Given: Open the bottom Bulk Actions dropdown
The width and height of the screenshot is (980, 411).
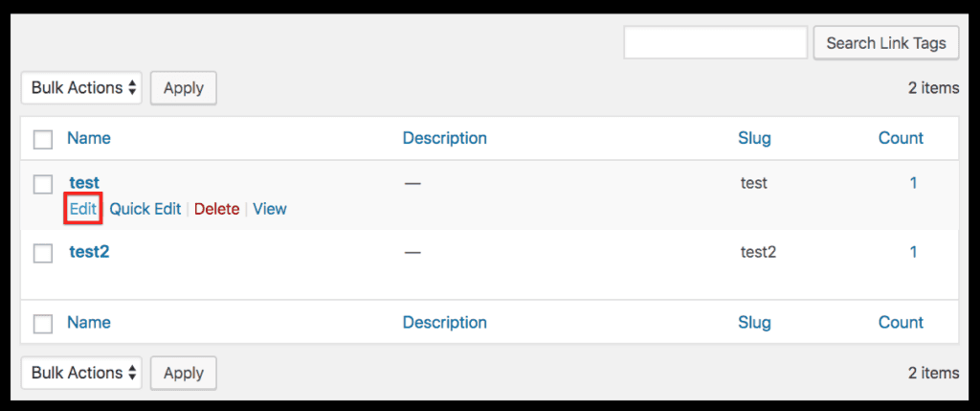Looking at the screenshot, I should (81, 374).
